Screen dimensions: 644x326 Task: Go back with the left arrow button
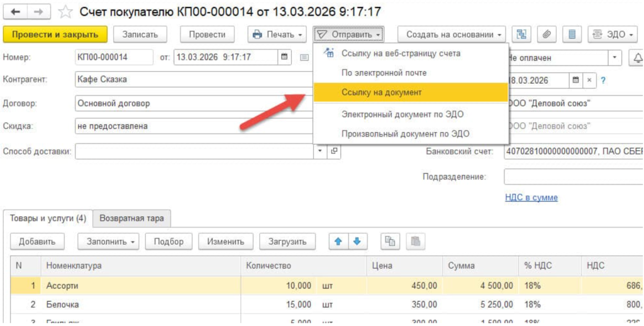click(16, 11)
